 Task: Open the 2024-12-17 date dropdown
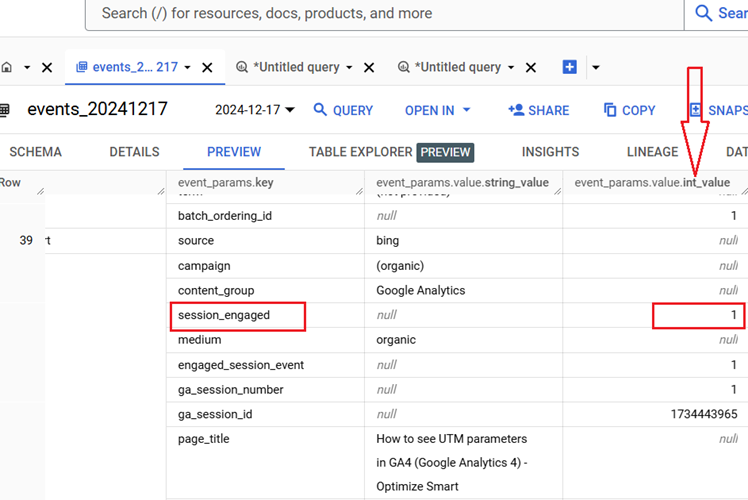coord(255,110)
